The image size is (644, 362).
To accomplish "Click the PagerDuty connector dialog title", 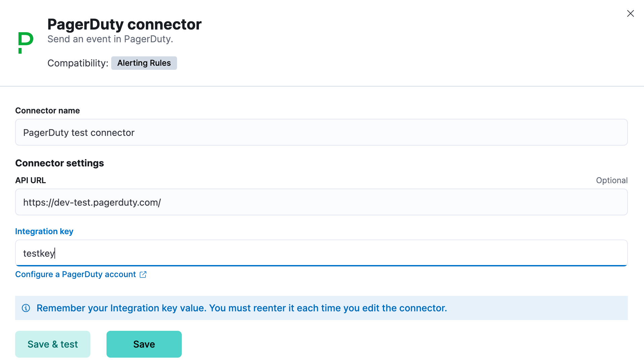I will tap(124, 24).
